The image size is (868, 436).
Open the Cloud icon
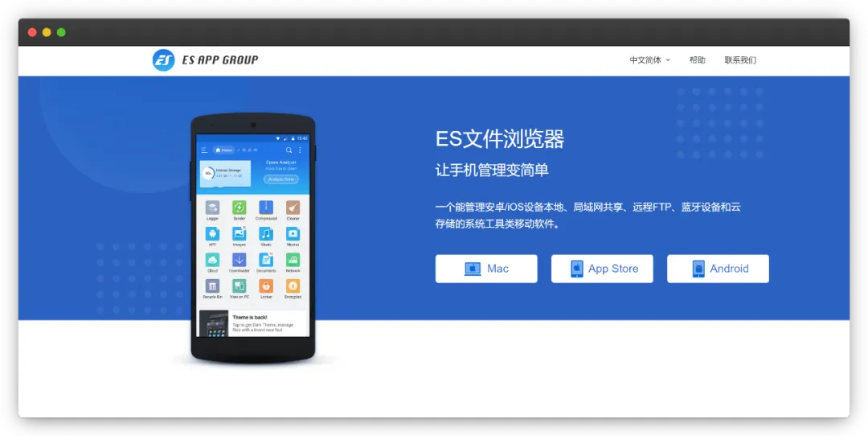click(212, 260)
